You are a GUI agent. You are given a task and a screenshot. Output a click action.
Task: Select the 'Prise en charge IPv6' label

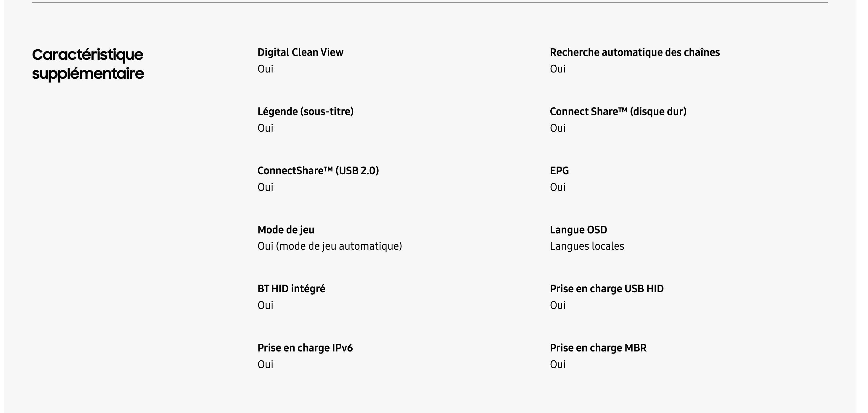pos(305,348)
